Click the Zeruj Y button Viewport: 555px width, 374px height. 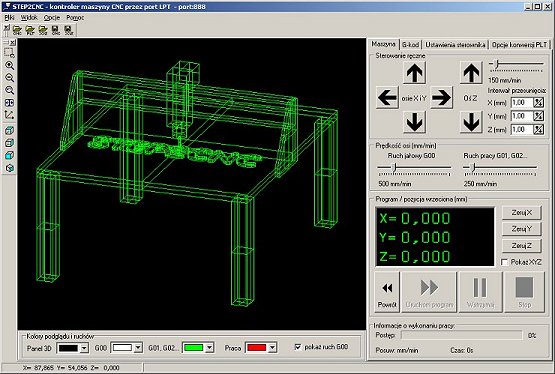[522, 229]
